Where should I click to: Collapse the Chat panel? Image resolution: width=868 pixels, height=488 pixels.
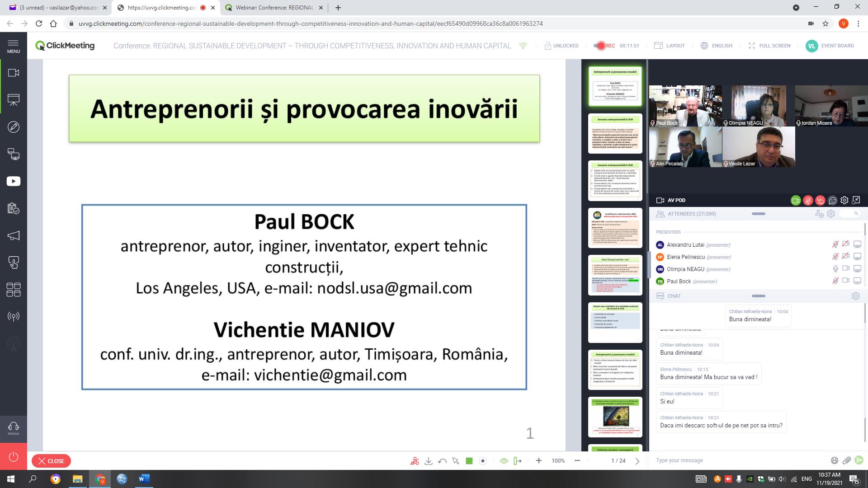click(759, 296)
